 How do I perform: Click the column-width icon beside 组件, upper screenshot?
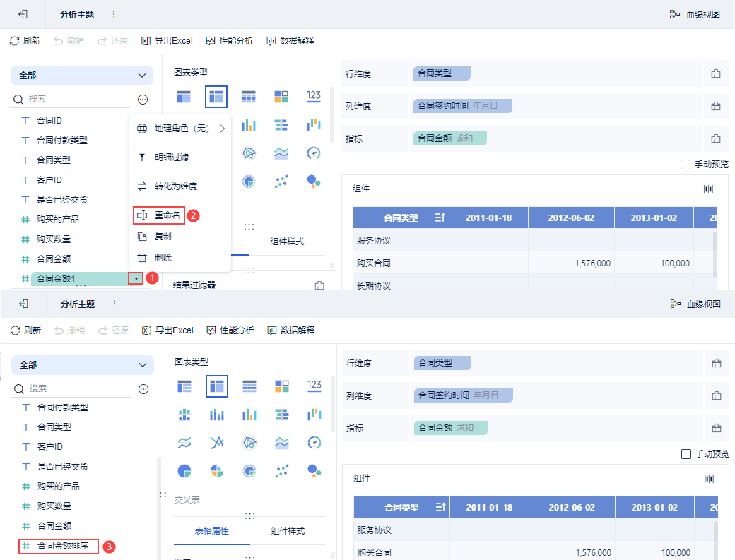[708, 189]
